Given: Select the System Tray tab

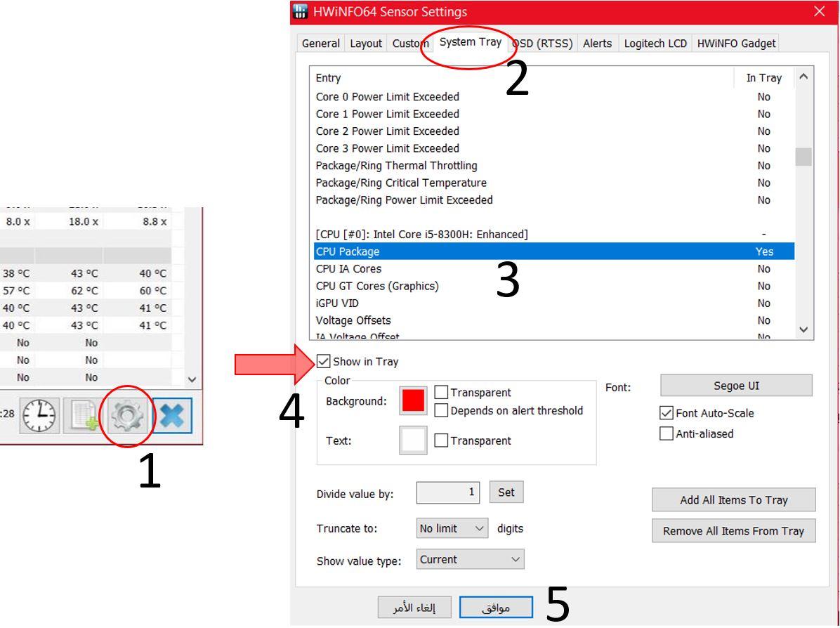Looking at the screenshot, I should pos(471,41).
